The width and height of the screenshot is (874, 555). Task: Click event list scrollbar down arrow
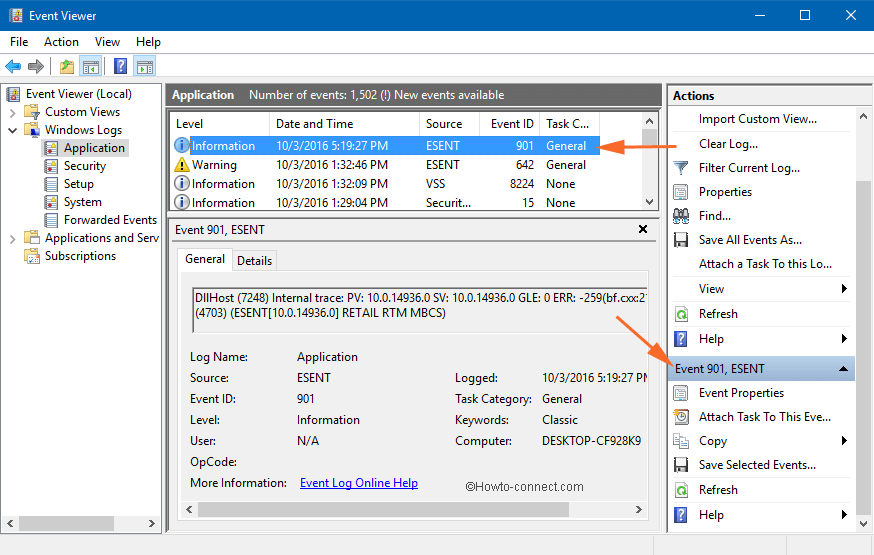coord(649,202)
